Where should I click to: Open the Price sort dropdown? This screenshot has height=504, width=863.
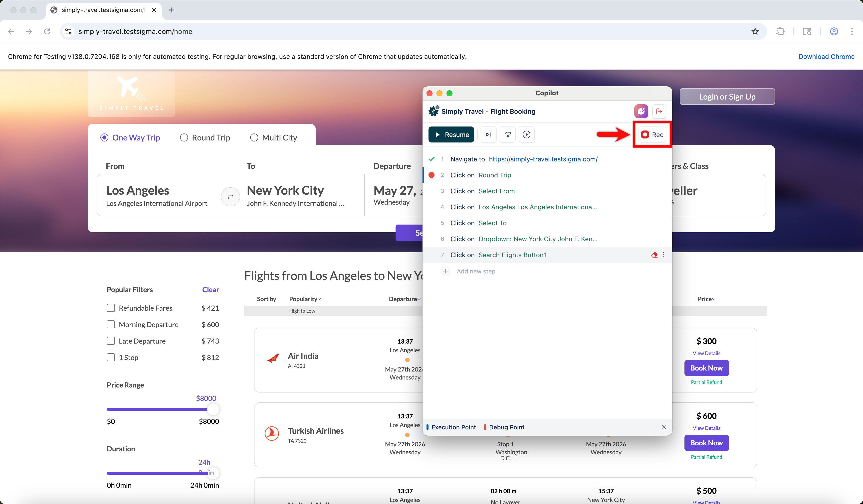pos(706,299)
